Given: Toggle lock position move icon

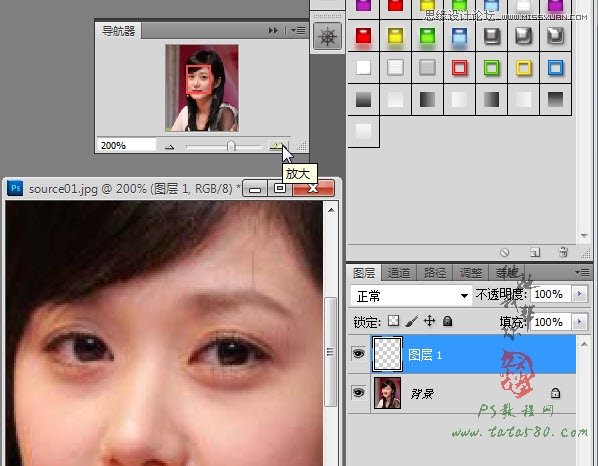Looking at the screenshot, I should 429,321.
